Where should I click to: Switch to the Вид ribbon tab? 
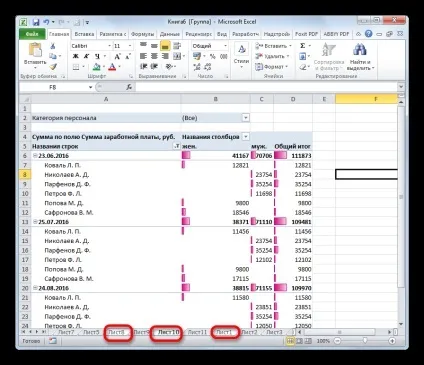coord(222,34)
